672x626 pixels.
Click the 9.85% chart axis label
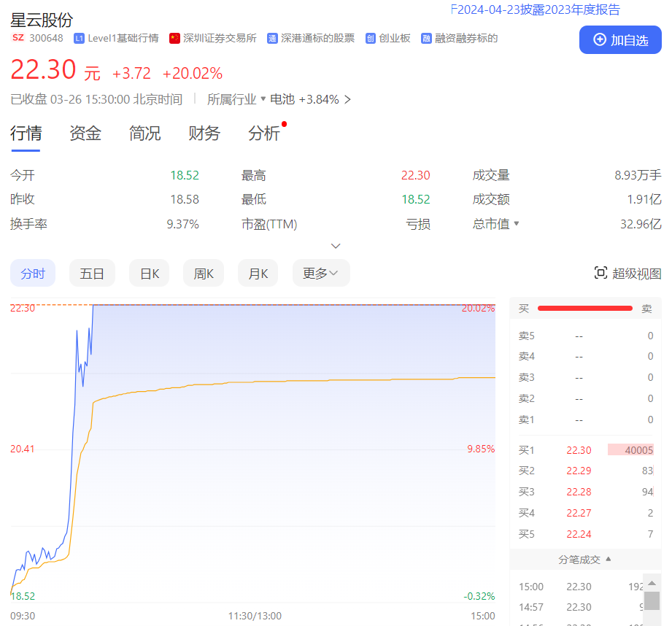[481, 449]
